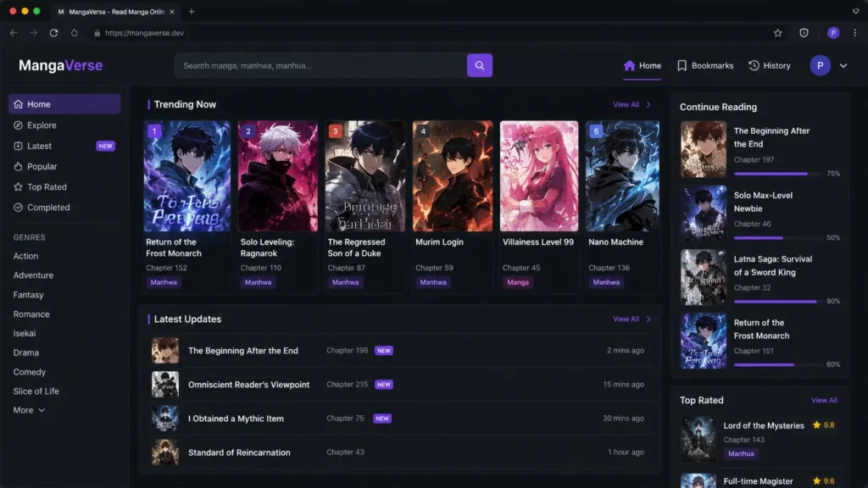Close the MangaVerse browser tab
The height and width of the screenshot is (488, 868).
171,11
